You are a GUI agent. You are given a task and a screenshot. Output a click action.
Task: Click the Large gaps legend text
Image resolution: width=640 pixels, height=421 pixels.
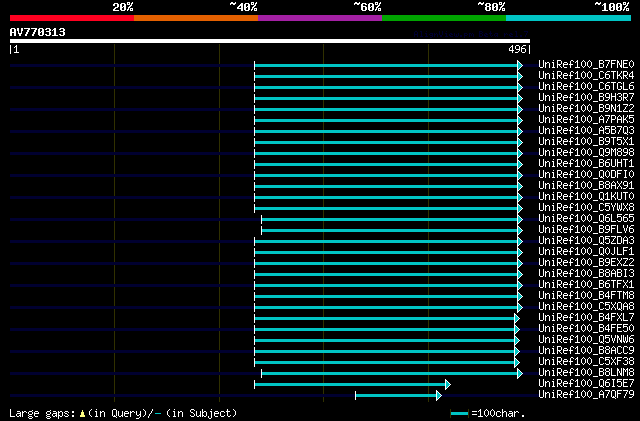tap(123, 413)
